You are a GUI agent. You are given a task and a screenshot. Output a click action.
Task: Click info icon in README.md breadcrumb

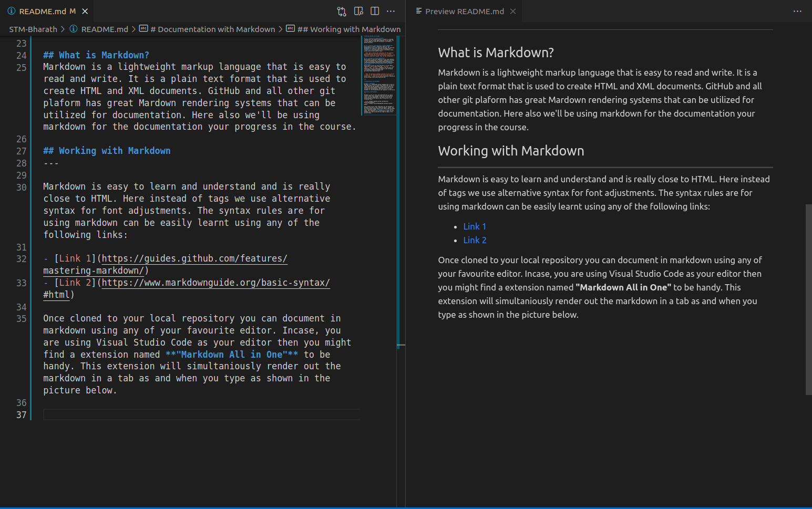(74, 29)
